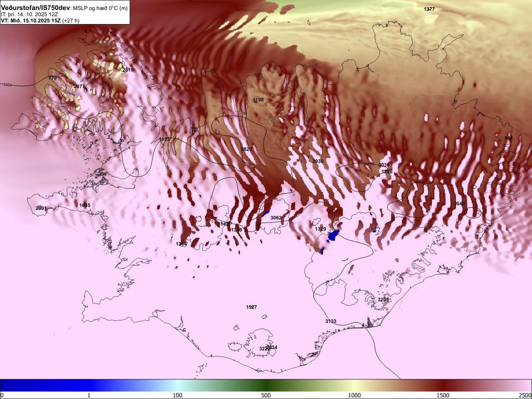The width and height of the screenshot is (532, 399).
Task: Click the colorbar tick label '1000'
Action: (355, 395)
